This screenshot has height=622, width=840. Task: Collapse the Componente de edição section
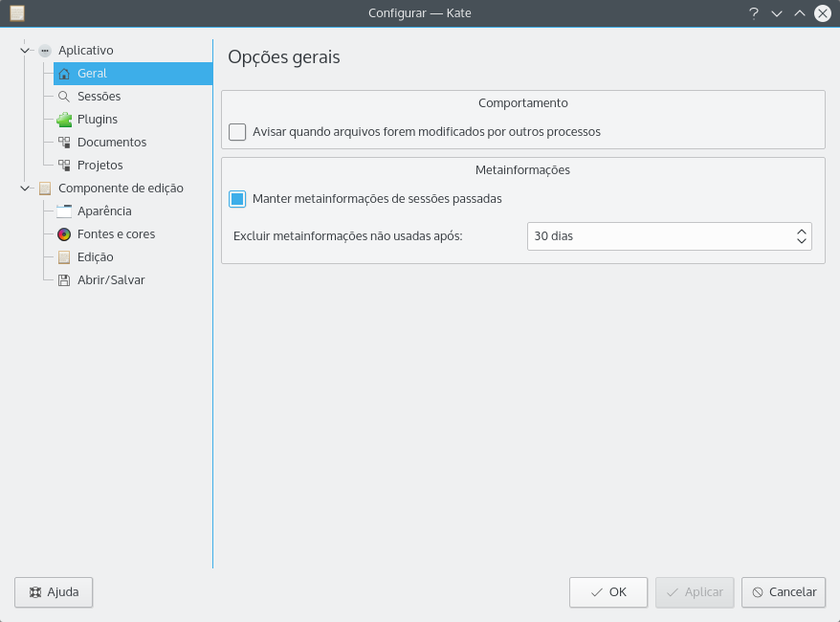[x=25, y=189]
